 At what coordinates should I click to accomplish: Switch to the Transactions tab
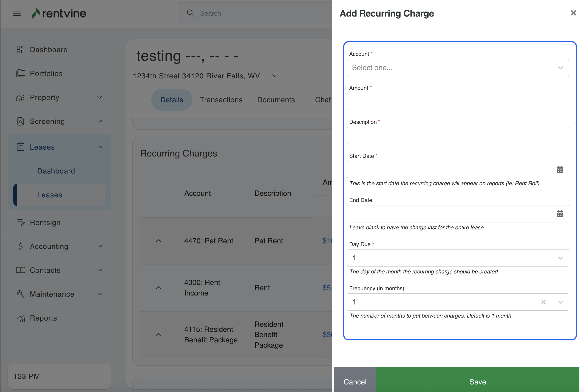221,100
